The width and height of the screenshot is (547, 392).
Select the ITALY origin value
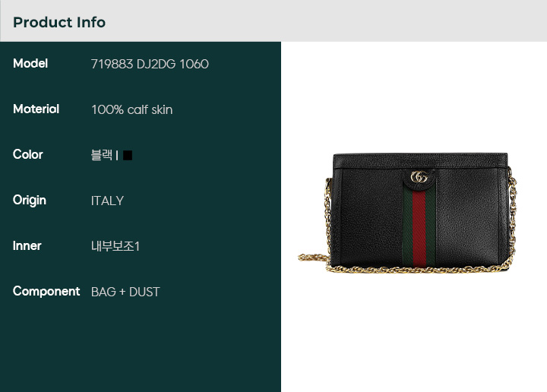coord(107,201)
